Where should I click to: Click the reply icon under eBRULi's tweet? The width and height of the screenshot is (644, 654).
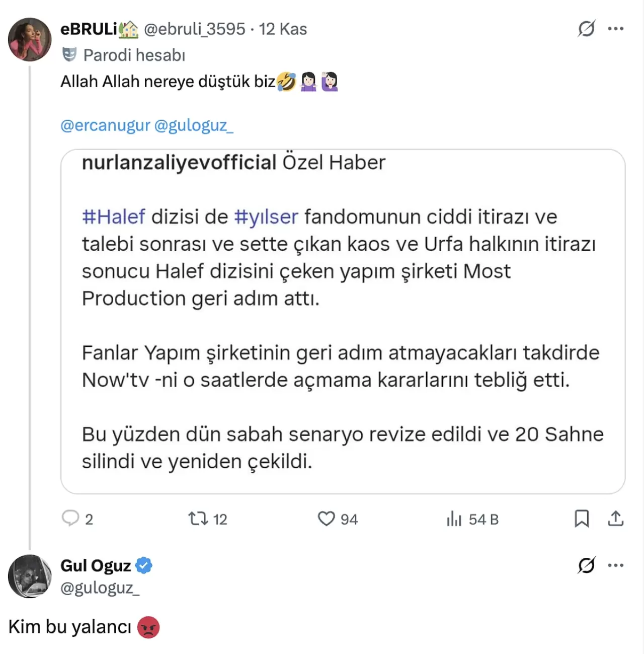[71, 518]
